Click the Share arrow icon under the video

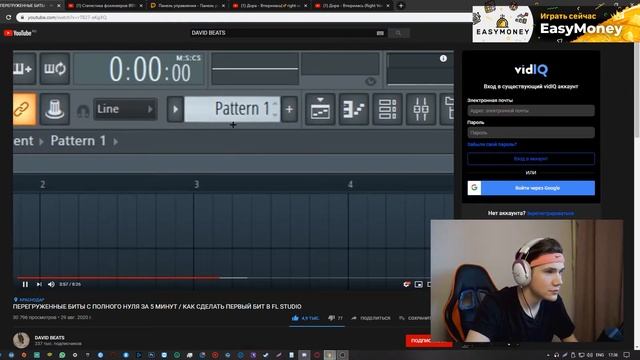(x=354, y=318)
